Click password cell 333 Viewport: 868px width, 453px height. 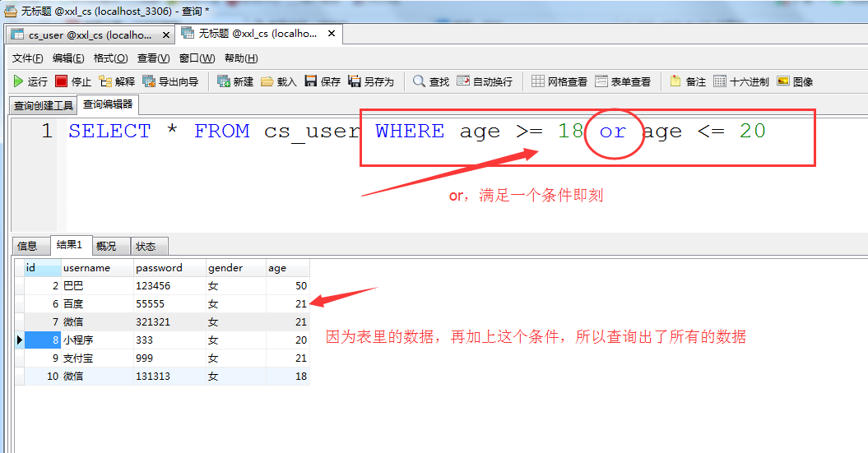coord(170,340)
